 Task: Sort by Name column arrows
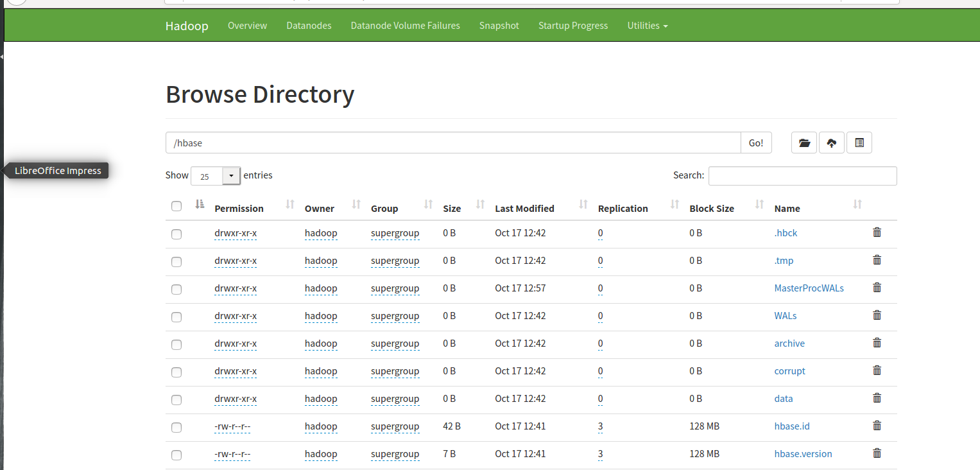857,205
